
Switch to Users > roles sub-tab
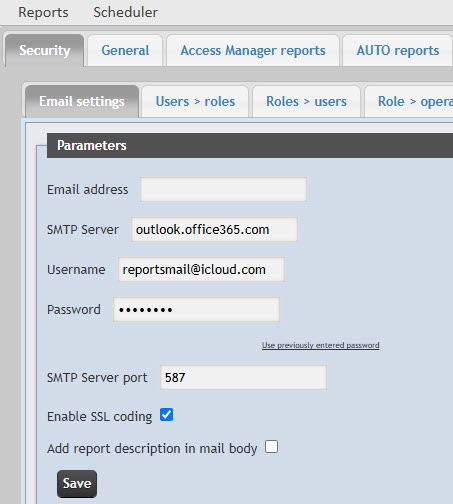(x=195, y=101)
